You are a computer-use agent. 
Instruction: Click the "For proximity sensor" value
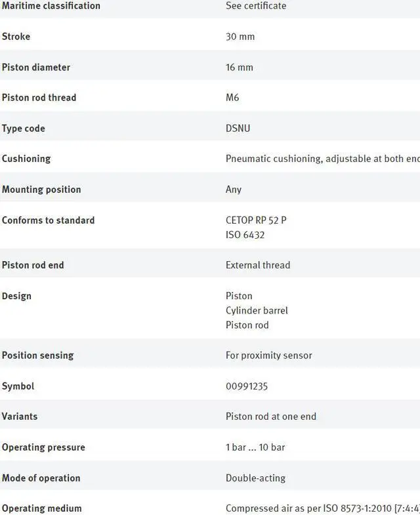click(x=269, y=356)
